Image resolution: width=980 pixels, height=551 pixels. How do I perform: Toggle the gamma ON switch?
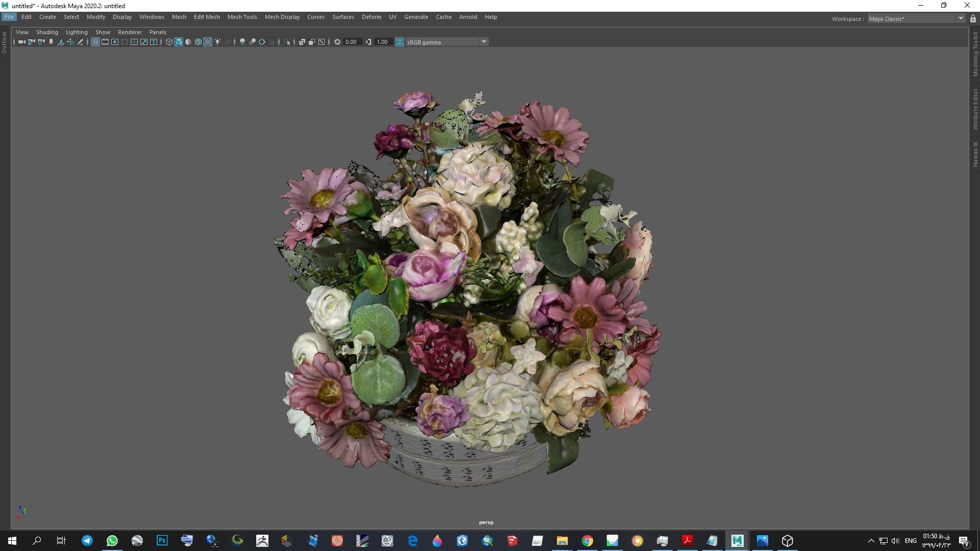click(x=400, y=42)
